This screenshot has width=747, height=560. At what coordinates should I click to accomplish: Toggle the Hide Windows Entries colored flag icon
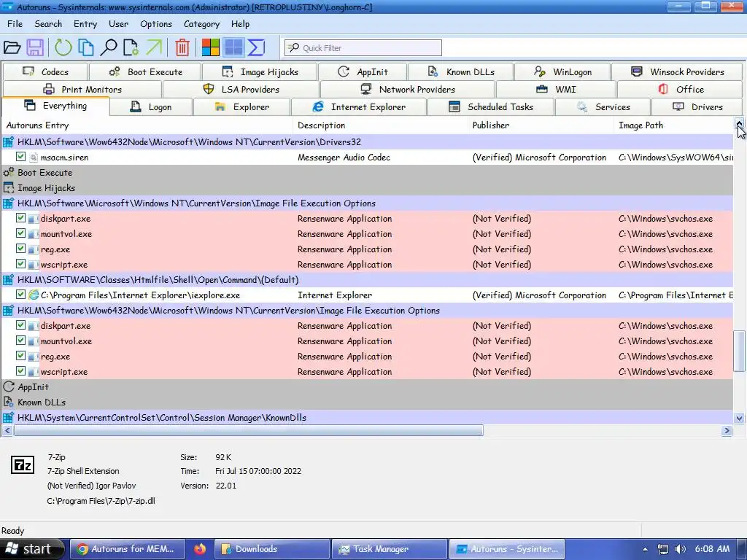tap(210, 47)
